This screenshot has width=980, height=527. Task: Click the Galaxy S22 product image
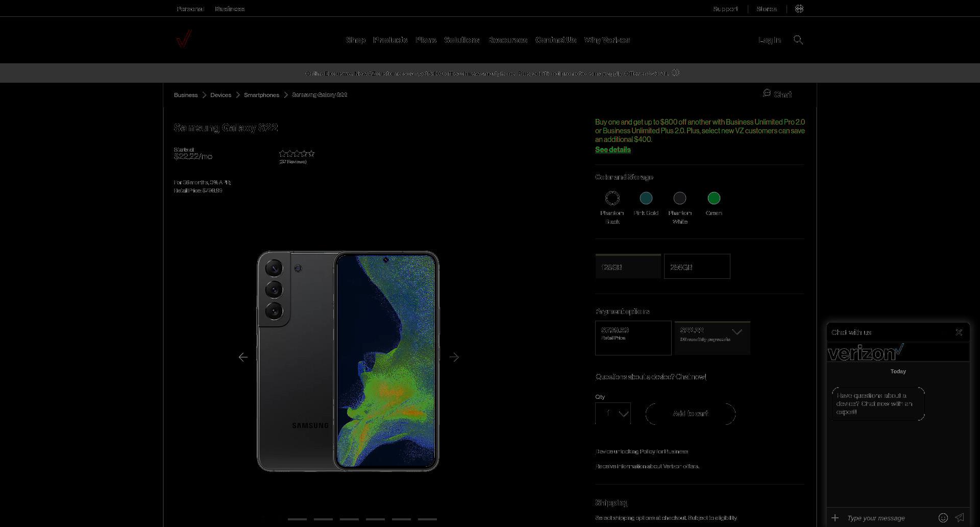[x=348, y=361]
